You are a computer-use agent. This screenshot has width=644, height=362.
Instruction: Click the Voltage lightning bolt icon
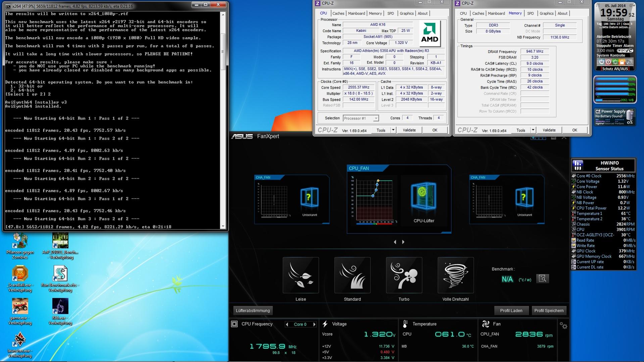point(325,324)
